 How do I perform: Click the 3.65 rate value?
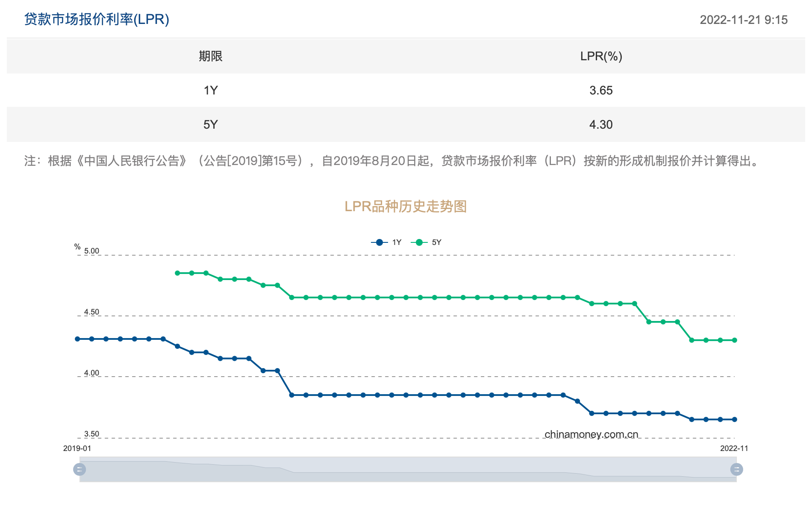[601, 90]
